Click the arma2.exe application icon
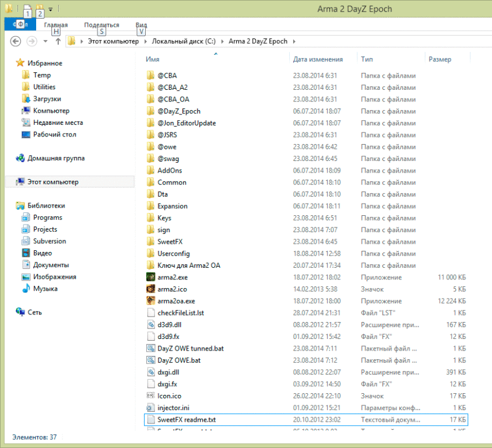Viewport: 492px width, 448px height. (150, 277)
